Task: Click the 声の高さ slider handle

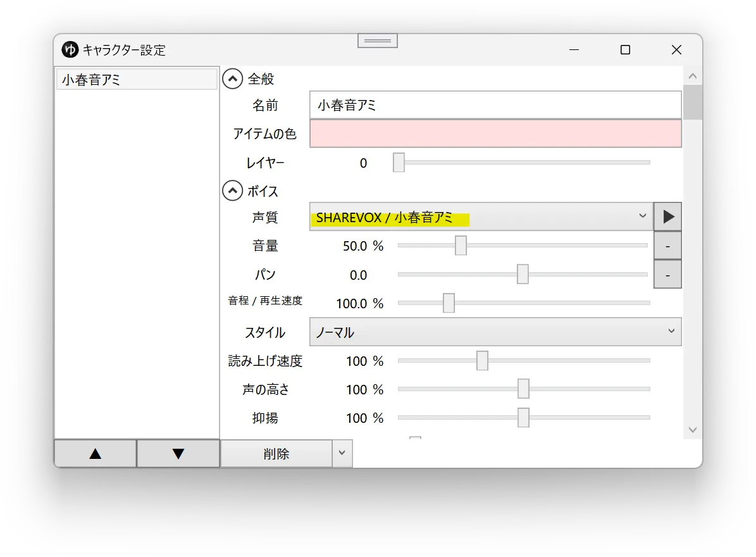Action: [x=523, y=389]
